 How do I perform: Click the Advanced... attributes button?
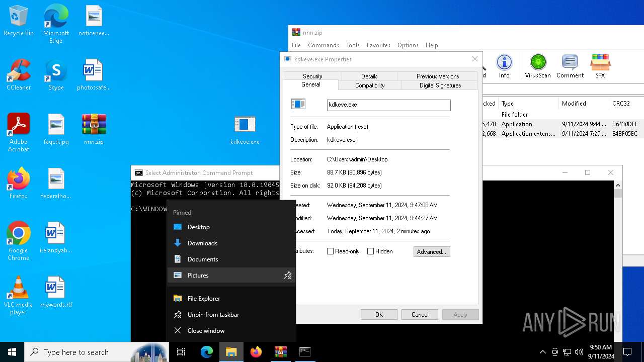pyautogui.click(x=432, y=251)
